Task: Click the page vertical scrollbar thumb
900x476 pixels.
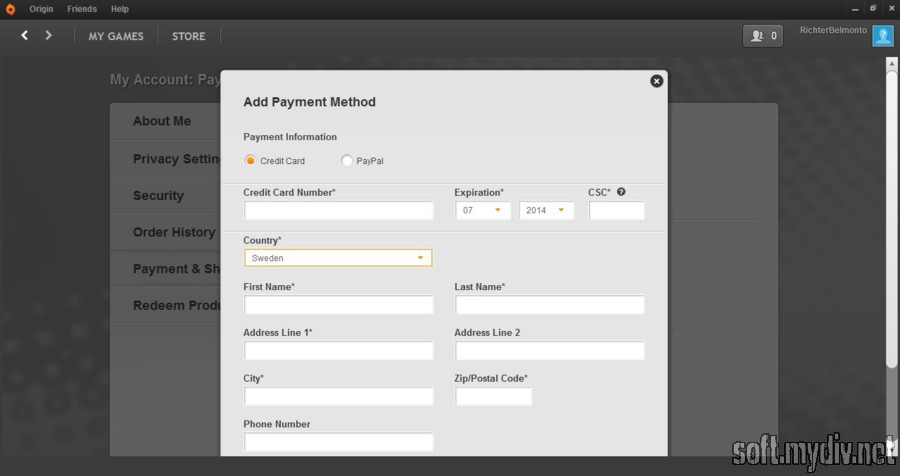Action: (x=891, y=218)
